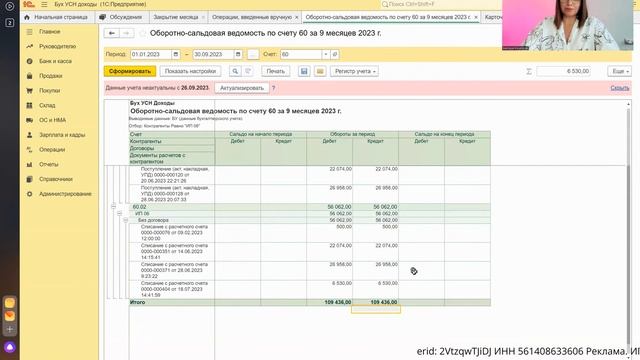Viewport: 640px width, 360px height.
Task: Click the report vertical scrollbar
Action: coord(628,227)
